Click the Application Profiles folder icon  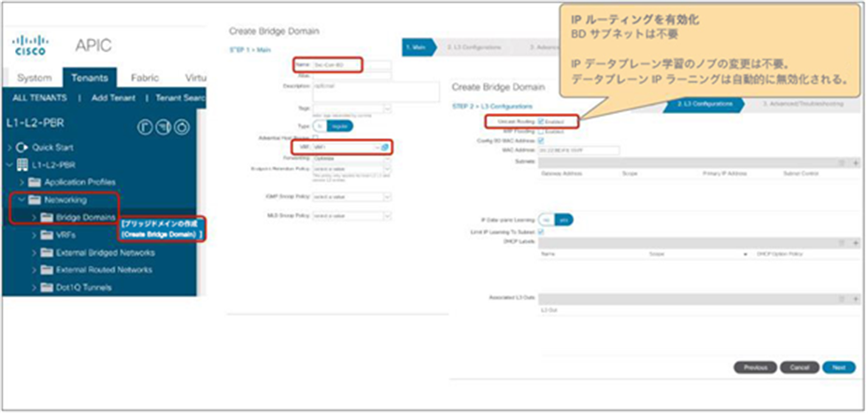pyautogui.click(x=35, y=182)
